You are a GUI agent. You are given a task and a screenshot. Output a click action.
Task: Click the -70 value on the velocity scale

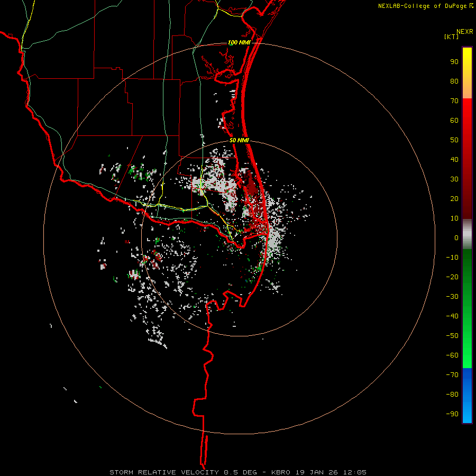tap(452, 375)
